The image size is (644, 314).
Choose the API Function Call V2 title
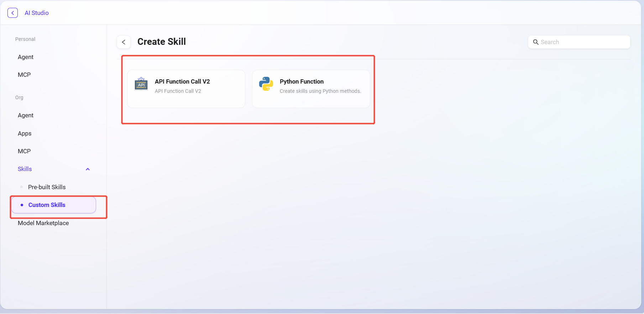(x=182, y=81)
